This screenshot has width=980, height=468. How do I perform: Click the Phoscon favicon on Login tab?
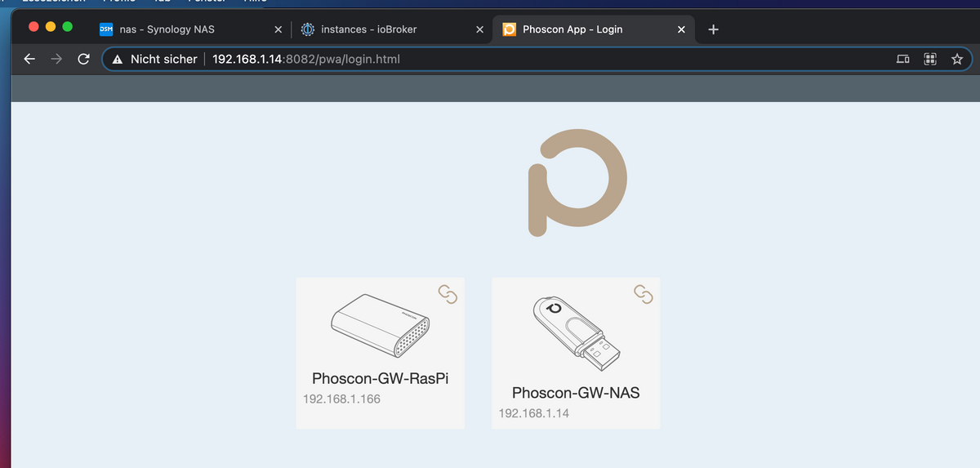click(509, 29)
